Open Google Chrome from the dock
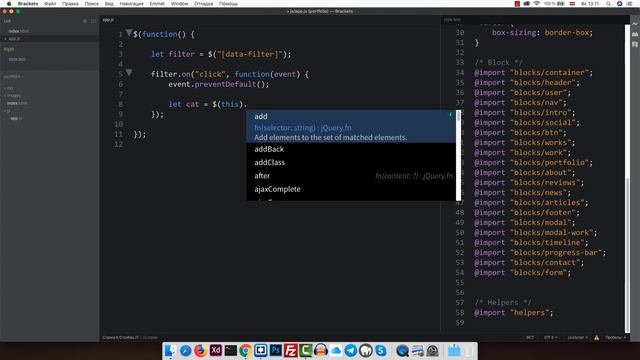This screenshot has width=640, height=360. [245, 350]
